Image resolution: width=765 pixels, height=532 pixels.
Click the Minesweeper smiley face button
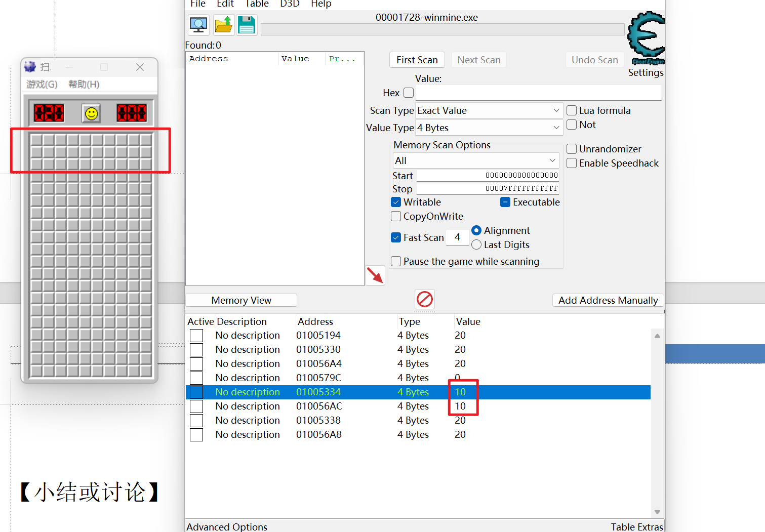pos(91,113)
